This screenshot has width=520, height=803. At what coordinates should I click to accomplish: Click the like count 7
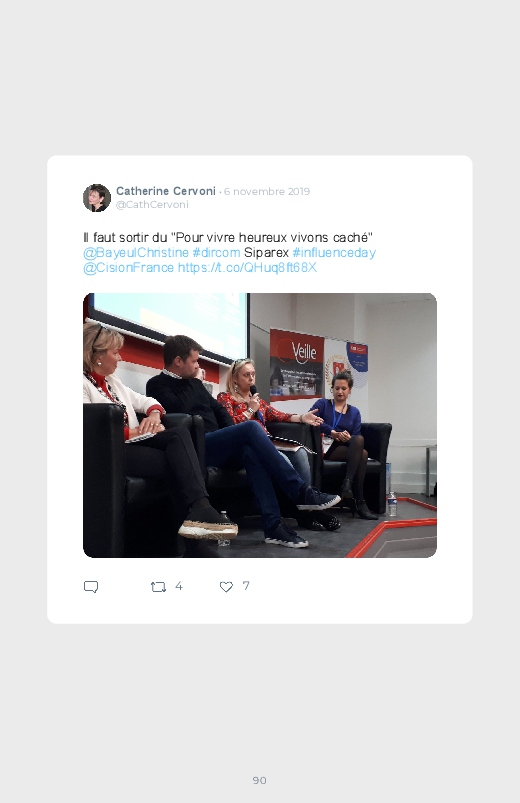(246, 586)
